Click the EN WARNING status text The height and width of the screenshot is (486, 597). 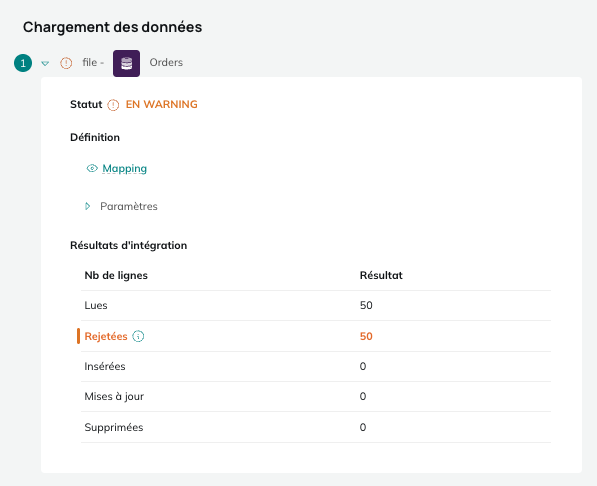point(161,104)
